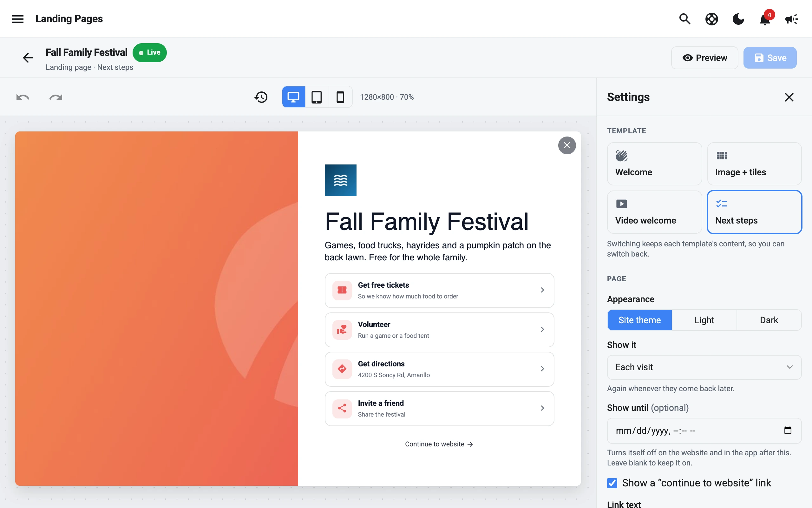Set appearance to Dark
The height and width of the screenshot is (508, 812).
[769, 320]
